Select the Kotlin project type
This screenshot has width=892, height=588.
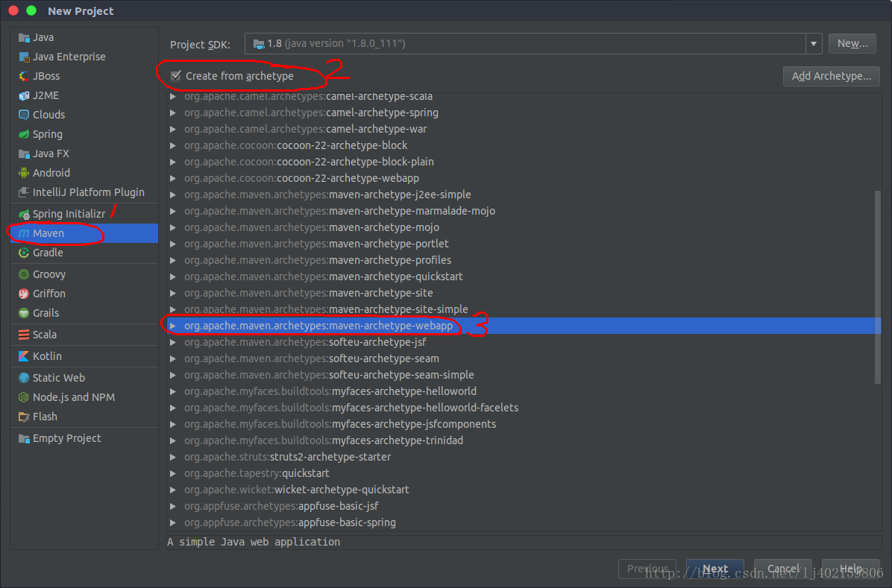[x=84, y=356]
